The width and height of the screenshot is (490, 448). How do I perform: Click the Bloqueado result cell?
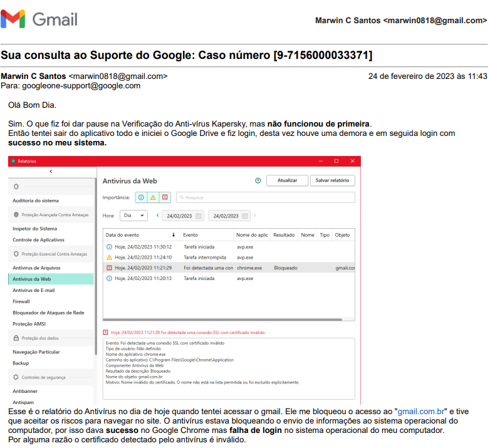(x=286, y=268)
